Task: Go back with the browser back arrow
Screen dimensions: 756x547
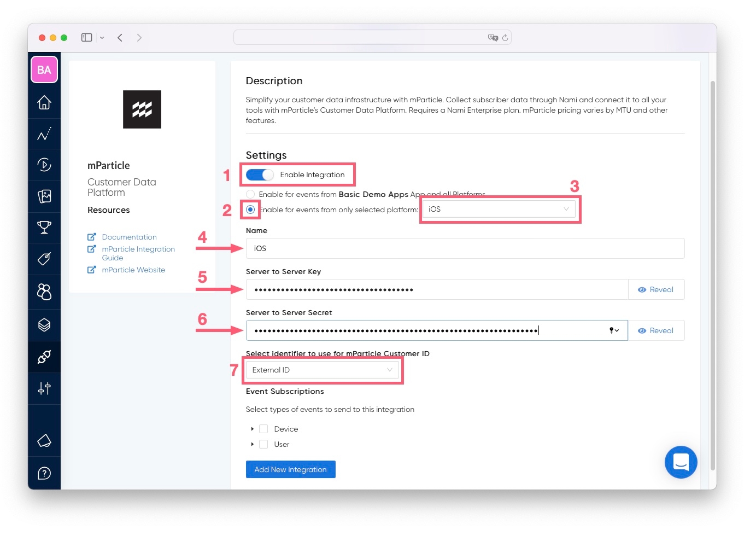Action: 120,38
